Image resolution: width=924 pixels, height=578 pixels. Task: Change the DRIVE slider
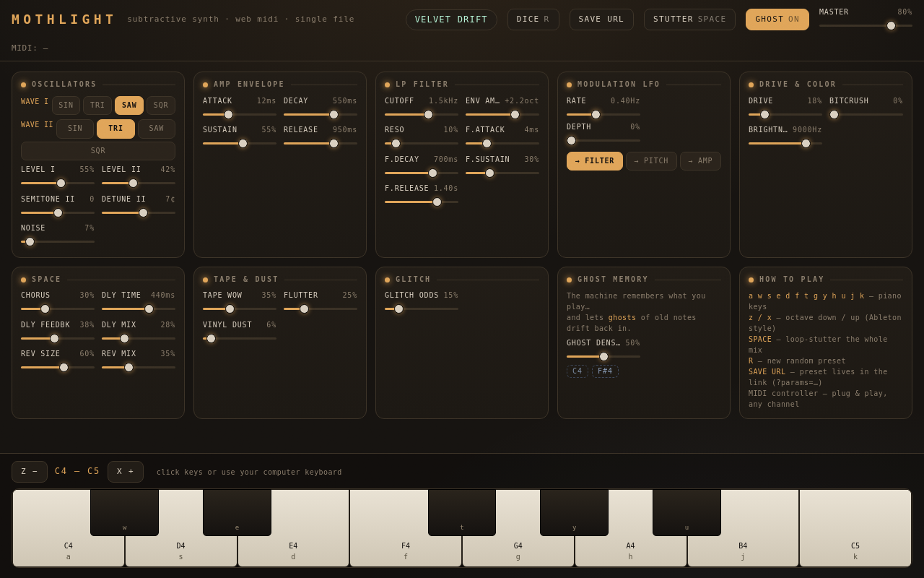pos(785,114)
